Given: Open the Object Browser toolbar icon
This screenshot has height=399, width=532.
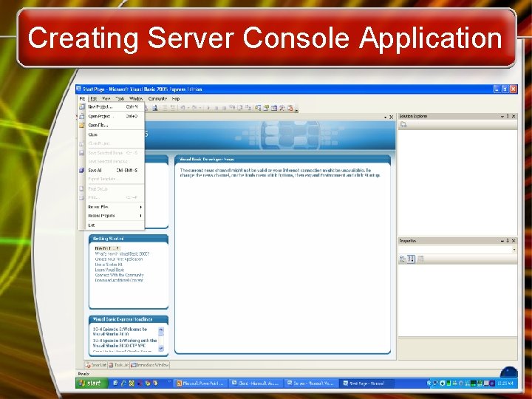Looking at the screenshot, I should coord(274,108).
